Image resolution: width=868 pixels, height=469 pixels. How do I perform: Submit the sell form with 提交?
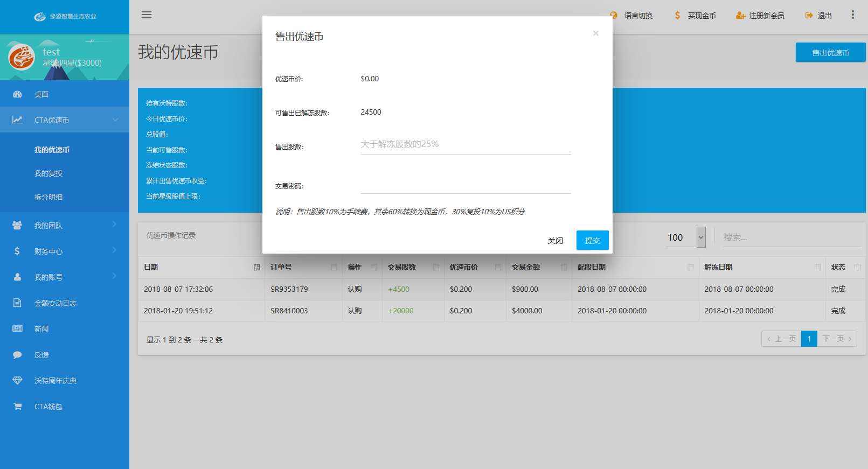click(x=592, y=240)
